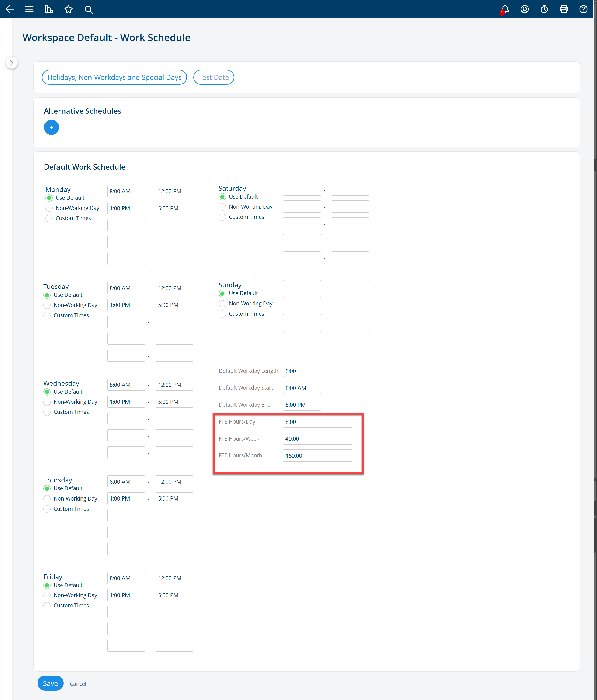Select Tuesday Non-Working Day radio
Screen dimensions: 597x700
47,305
